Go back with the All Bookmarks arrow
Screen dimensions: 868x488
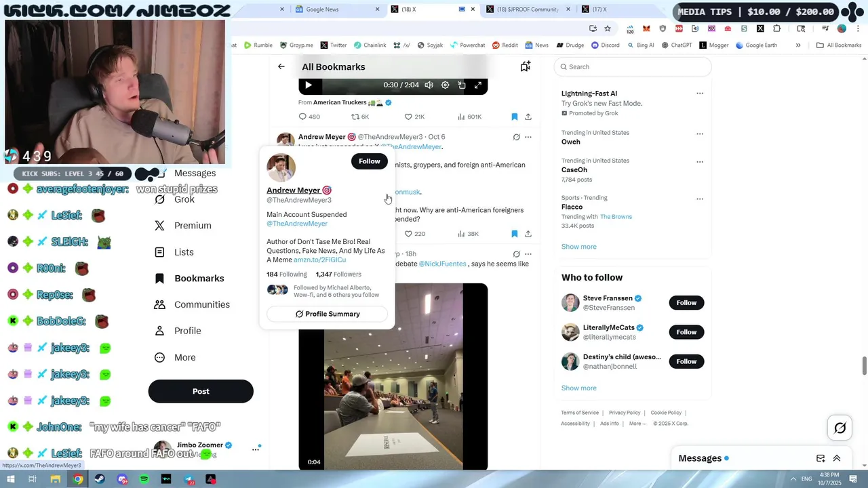pos(281,66)
